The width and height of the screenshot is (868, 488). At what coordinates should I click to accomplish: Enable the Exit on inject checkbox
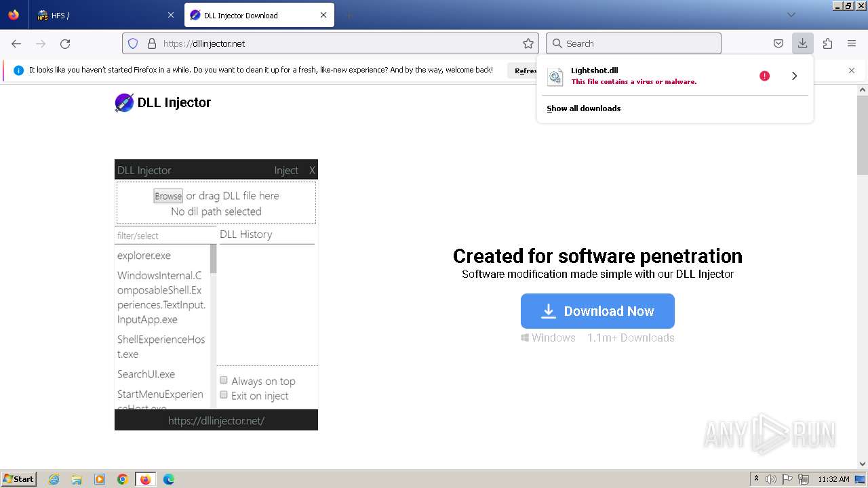[x=223, y=395]
